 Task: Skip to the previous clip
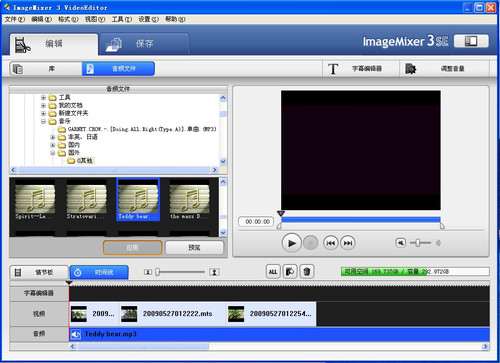(330, 243)
